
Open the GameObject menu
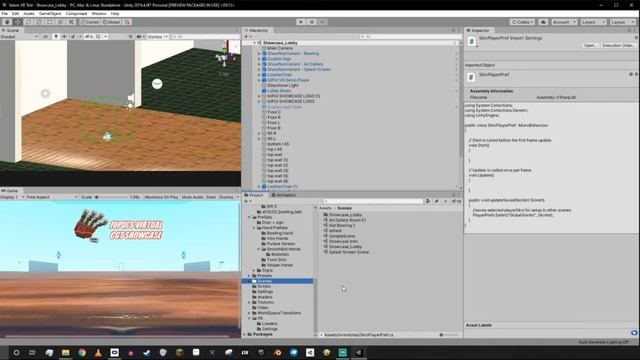[x=50, y=13]
